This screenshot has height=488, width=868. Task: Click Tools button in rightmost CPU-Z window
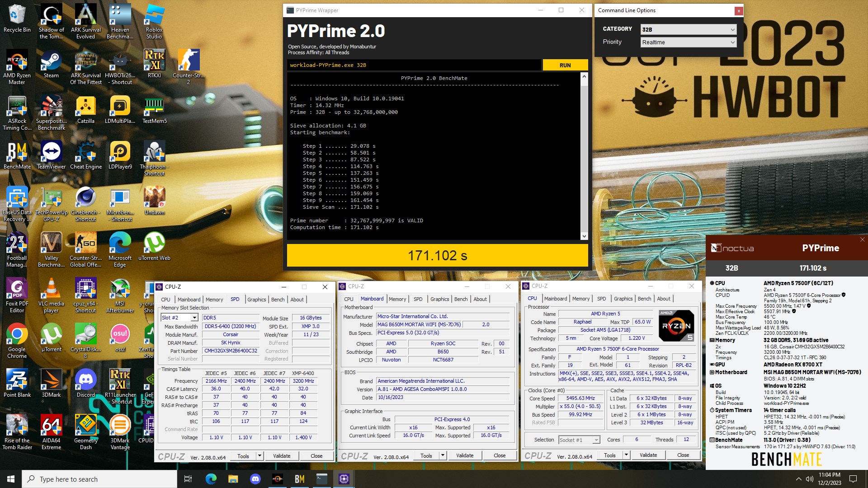point(610,455)
